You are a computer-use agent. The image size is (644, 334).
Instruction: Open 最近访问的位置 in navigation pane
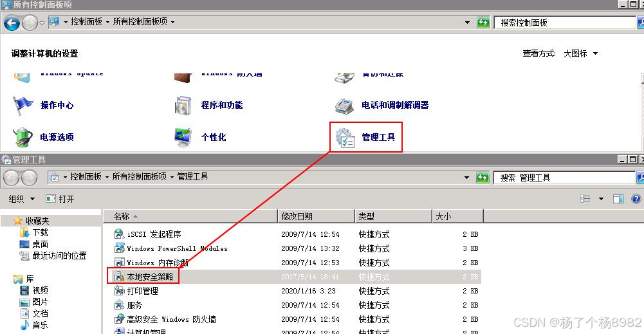60,255
